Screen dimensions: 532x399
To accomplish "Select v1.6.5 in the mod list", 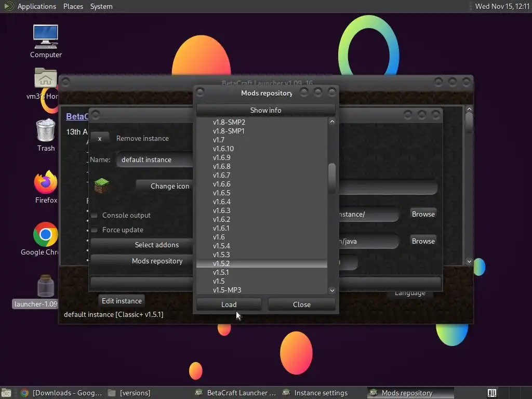I will [x=262, y=193].
